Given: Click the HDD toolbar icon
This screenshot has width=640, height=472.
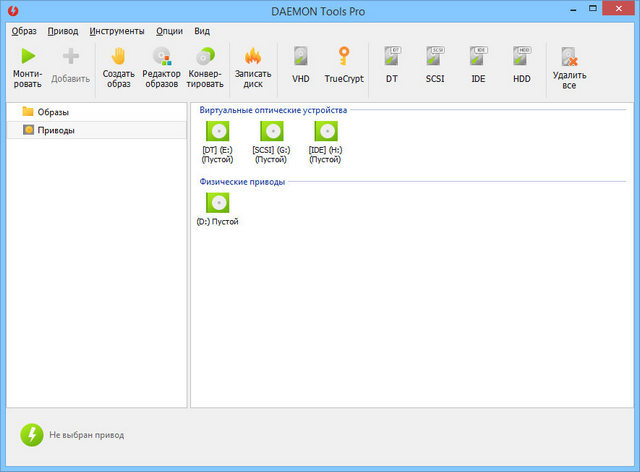Looking at the screenshot, I should point(521,57).
